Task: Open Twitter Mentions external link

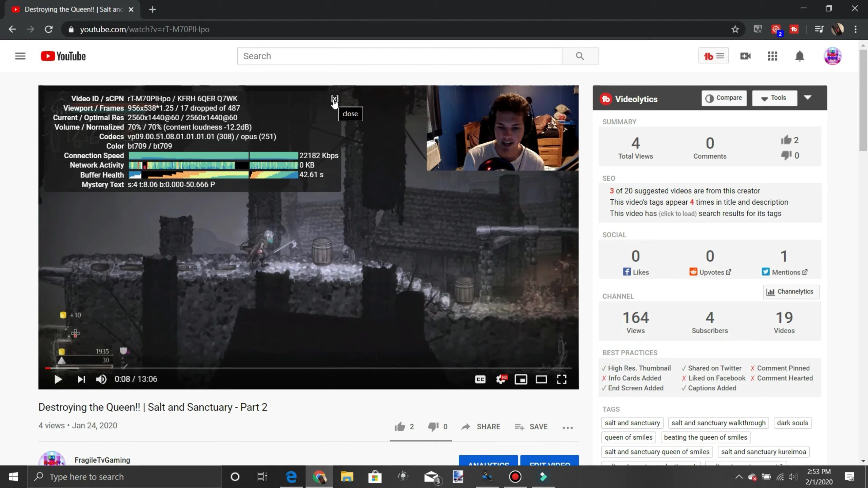Action: point(785,272)
